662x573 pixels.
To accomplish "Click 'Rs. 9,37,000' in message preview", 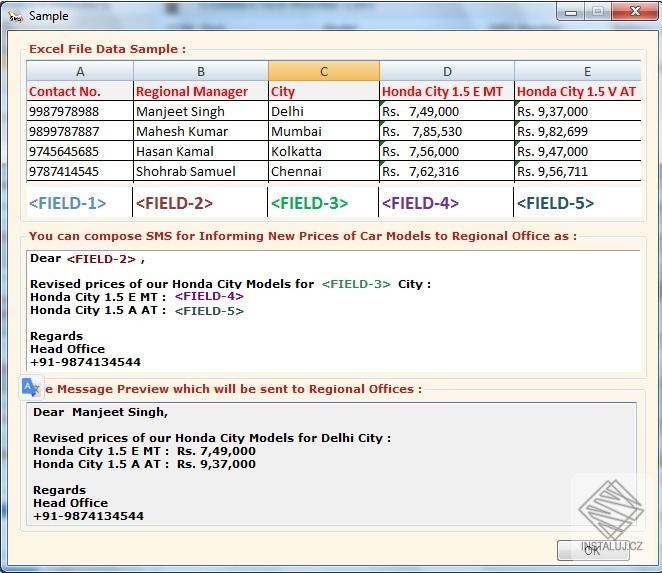I will pyautogui.click(x=216, y=464).
